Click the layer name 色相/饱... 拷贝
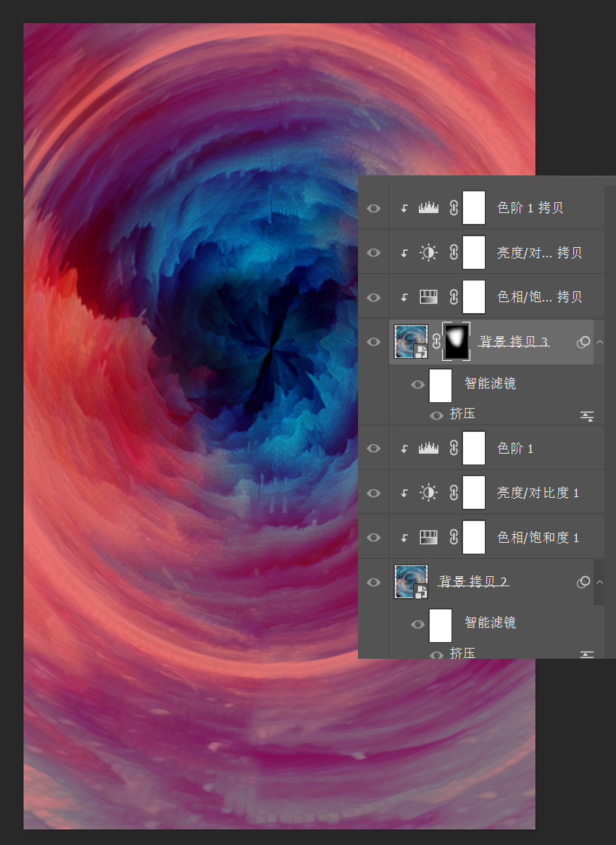The height and width of the screenshot is (845, 616). point(539,297)
